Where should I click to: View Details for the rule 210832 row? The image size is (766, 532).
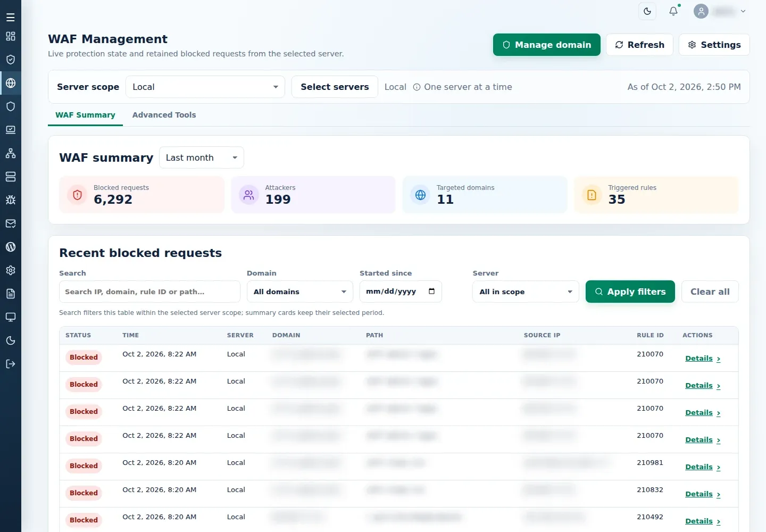click(703, 494)
